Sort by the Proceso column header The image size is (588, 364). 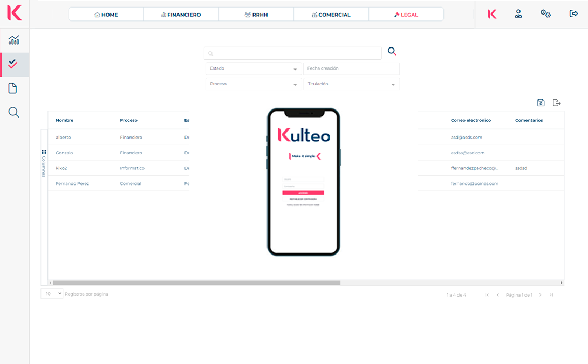pos(128,120)
